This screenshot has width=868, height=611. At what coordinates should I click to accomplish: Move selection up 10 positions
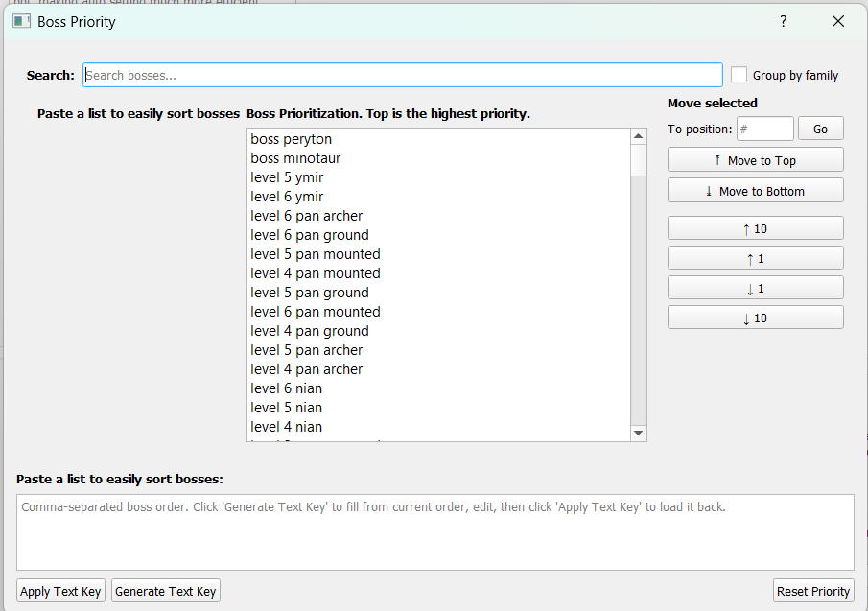[756, 228]
